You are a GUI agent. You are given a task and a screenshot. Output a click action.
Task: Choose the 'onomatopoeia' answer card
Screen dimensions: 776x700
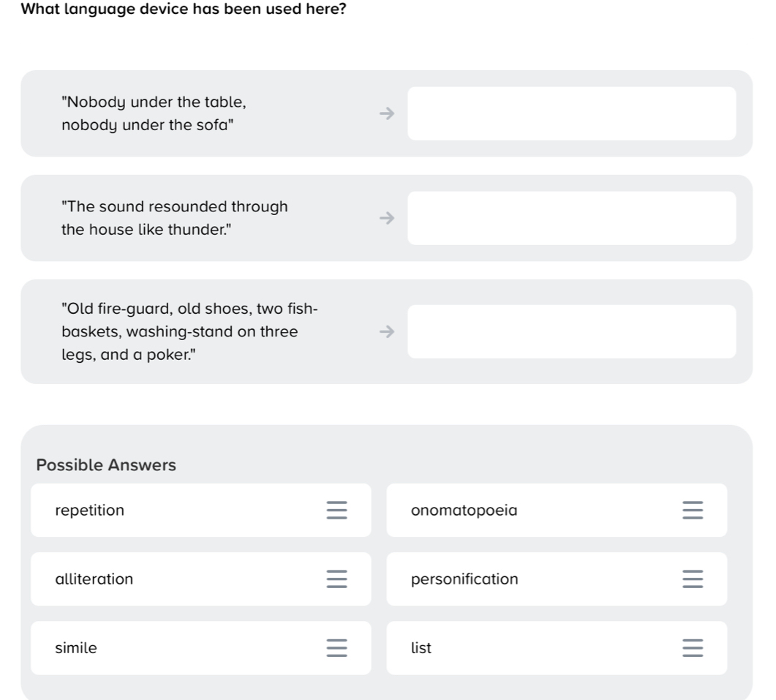(557, 510)
